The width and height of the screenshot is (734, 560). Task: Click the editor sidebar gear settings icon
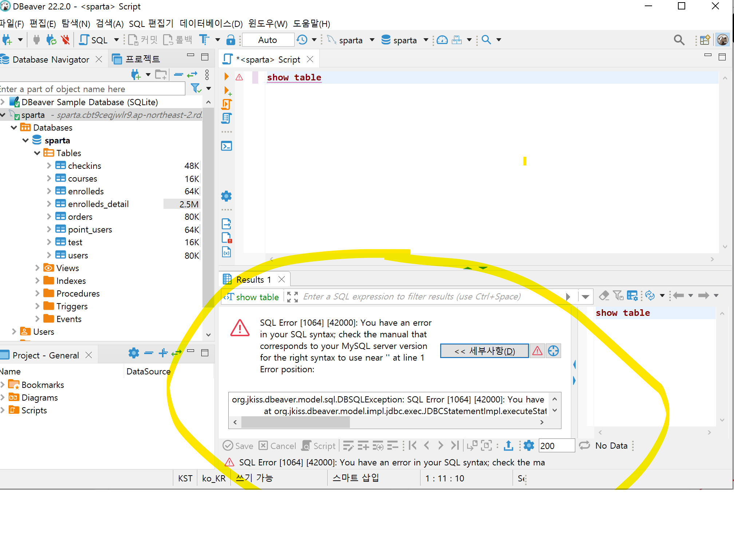coord(226,196)
